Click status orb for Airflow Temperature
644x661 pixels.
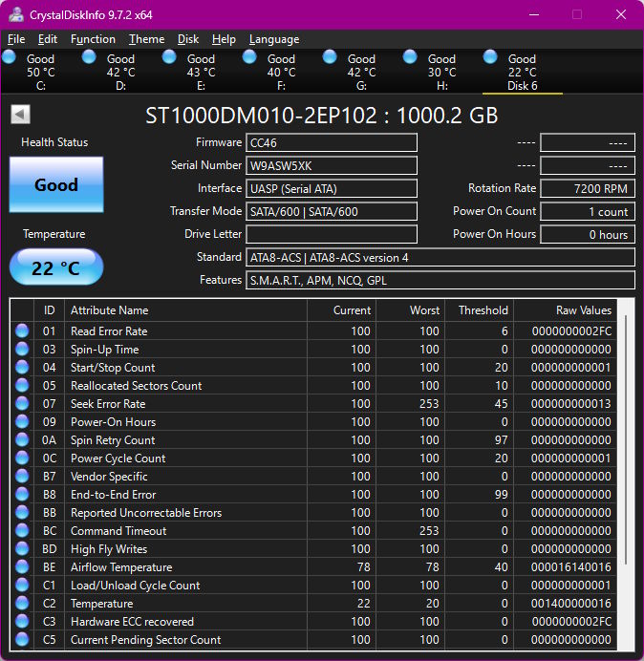click(22, 566)
